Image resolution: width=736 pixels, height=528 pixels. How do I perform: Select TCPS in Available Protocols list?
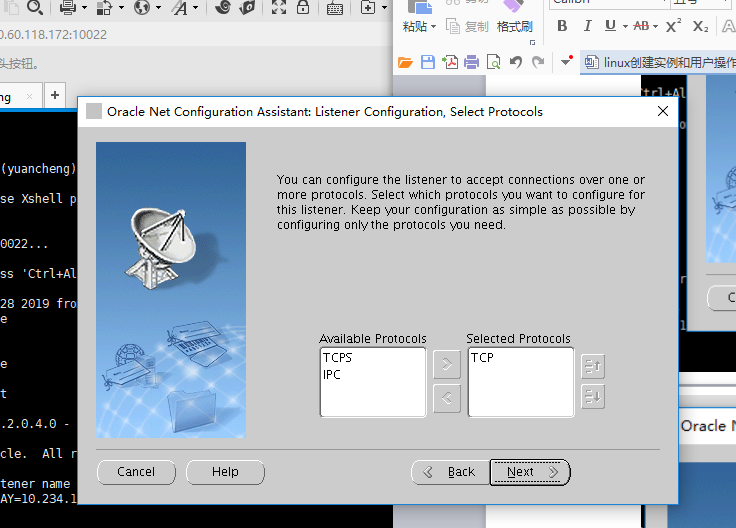(x=337, y=358)
